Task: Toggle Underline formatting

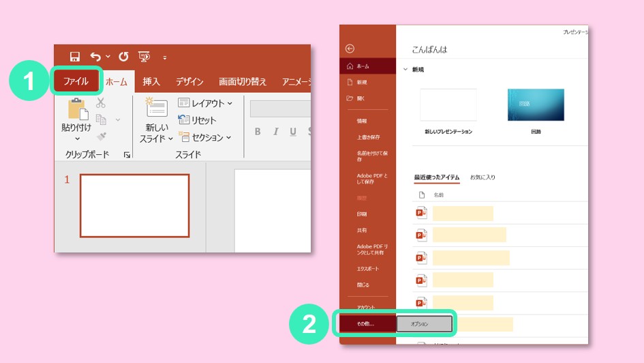Action: click(x=293, y=132)
